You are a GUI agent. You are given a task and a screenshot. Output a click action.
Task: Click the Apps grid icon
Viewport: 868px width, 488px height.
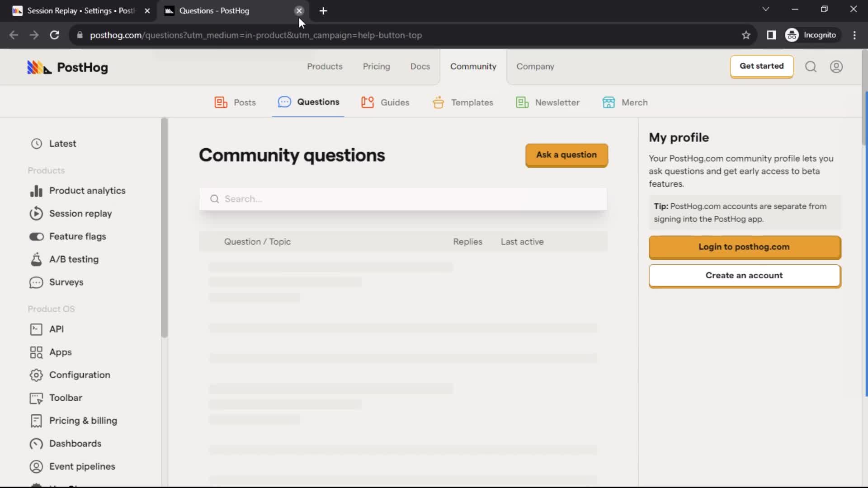click(x=36, y=352)
